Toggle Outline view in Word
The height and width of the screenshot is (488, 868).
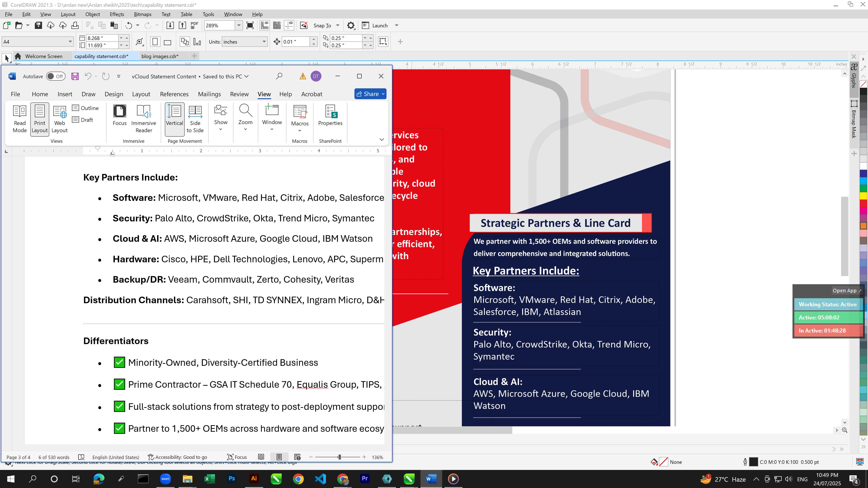click(86, 108)
